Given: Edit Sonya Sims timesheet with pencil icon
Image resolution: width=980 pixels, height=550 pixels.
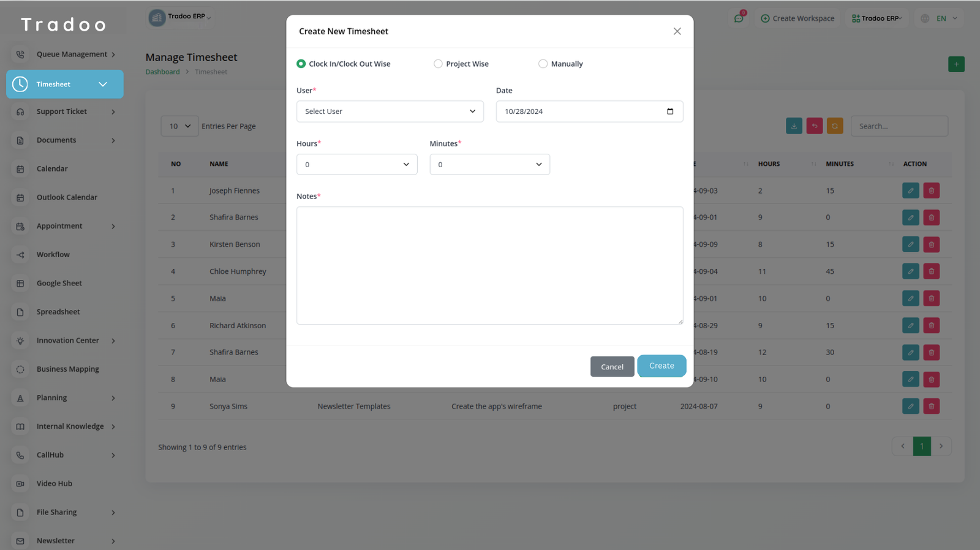Looking at the screenshot, I should [x=910, y=406].
